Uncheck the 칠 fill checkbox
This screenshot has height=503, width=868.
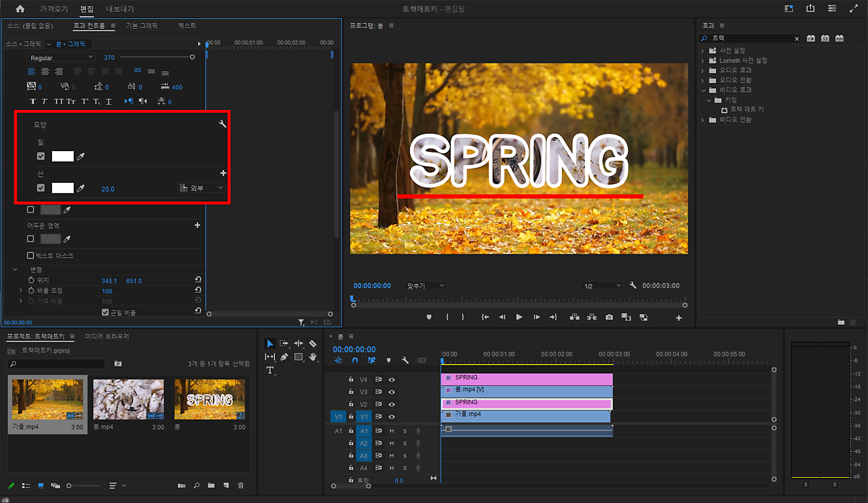click(x=41, y=156)
